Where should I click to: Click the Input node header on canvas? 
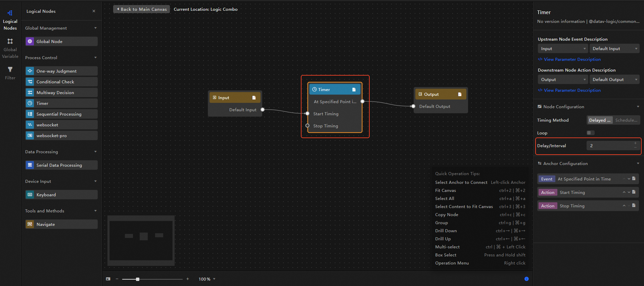pos(235,97)
